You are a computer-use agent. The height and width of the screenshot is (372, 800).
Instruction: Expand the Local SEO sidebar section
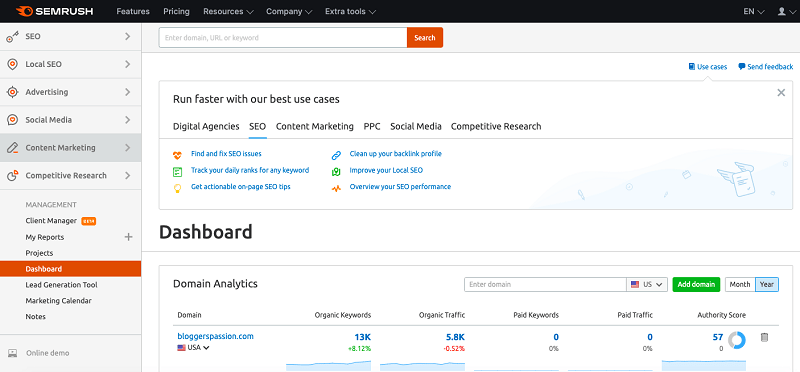coord(128,64)
